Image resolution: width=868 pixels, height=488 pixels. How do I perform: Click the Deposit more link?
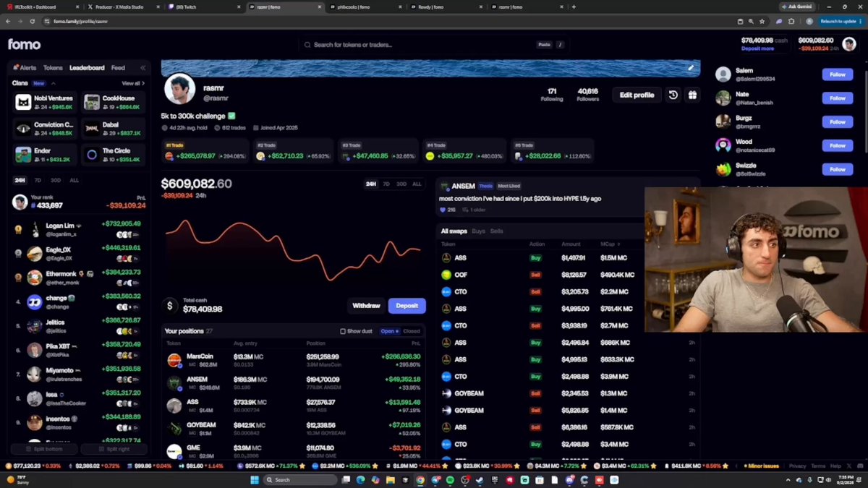coord(757,48)
